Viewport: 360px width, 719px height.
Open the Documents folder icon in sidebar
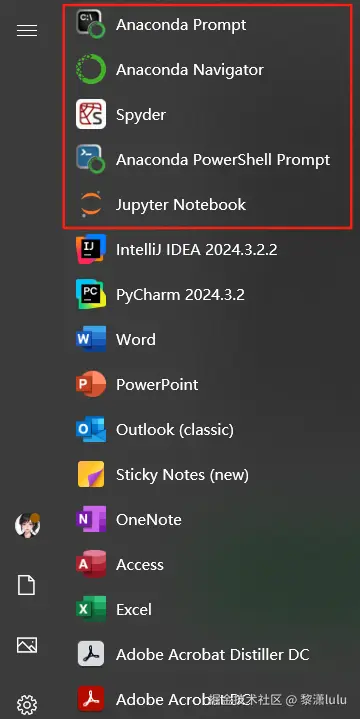point(27,586)
